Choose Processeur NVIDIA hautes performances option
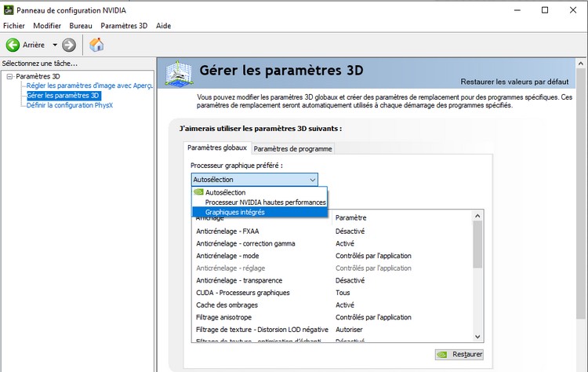Screen dimensions: 588x372 pos(260,202)
